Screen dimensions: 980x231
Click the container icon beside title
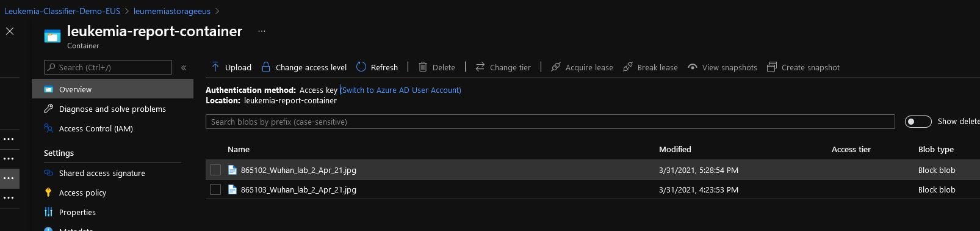point(52,37)
